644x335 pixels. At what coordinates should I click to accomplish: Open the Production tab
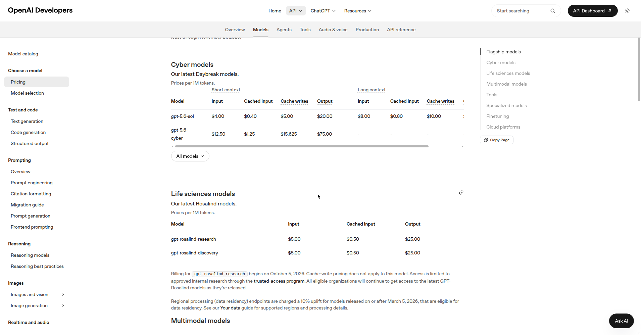pyautogui.click(x=367, y=30)
